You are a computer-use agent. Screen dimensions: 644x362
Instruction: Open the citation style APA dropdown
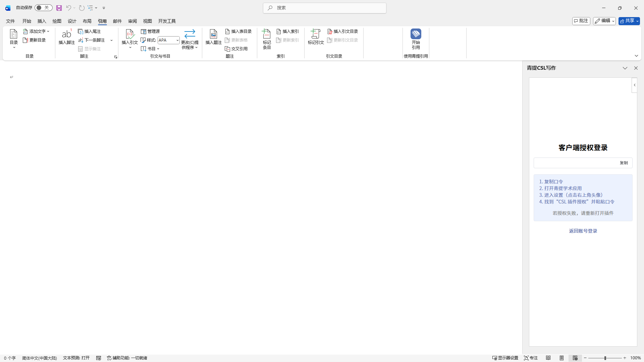(177, 40)
